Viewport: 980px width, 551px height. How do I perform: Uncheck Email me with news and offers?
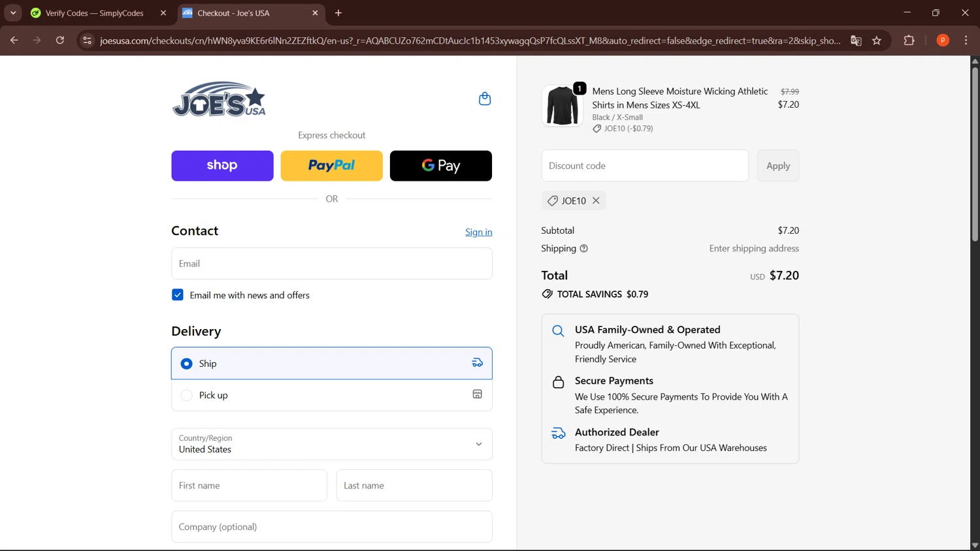[178, 295]
